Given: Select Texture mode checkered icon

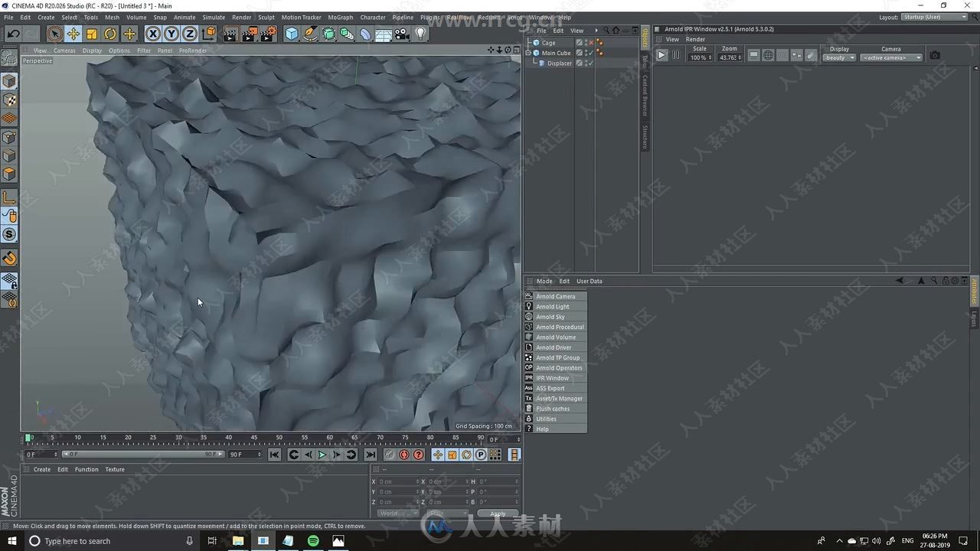Looking at the screenshot, I should coord(9,99).
